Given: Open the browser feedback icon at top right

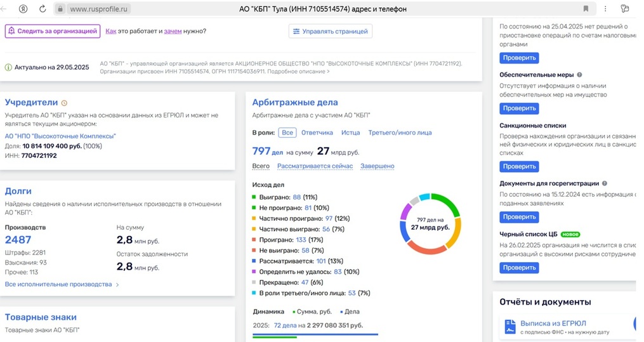Looking at the screenshot, I should click(x=625, y=9).
